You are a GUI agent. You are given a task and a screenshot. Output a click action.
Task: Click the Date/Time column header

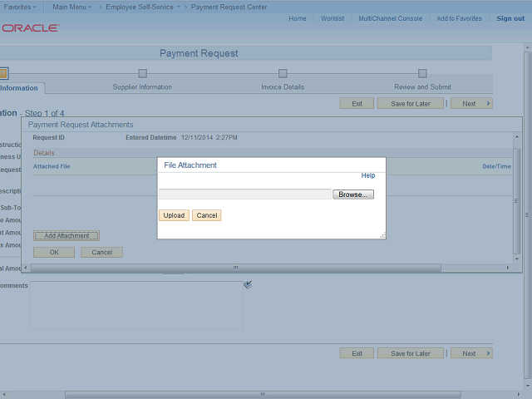tap(497, 166)
